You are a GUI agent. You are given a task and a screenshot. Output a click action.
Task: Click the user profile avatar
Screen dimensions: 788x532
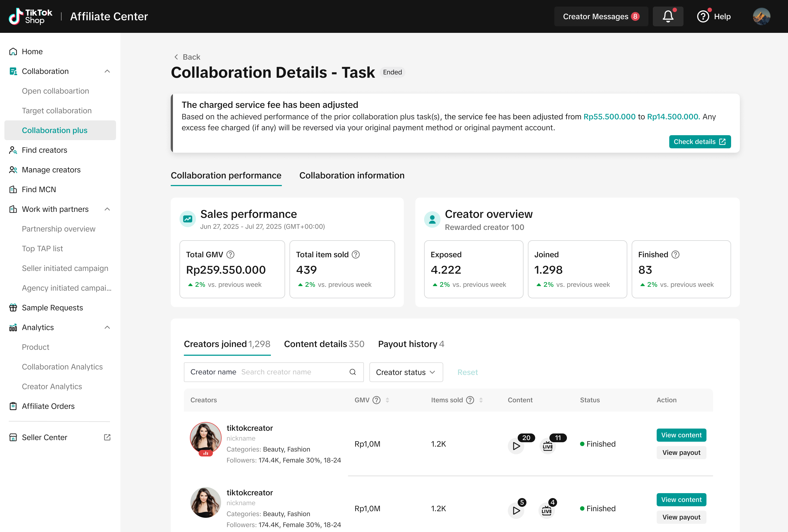pyautogui.click(x=761, y=16)
